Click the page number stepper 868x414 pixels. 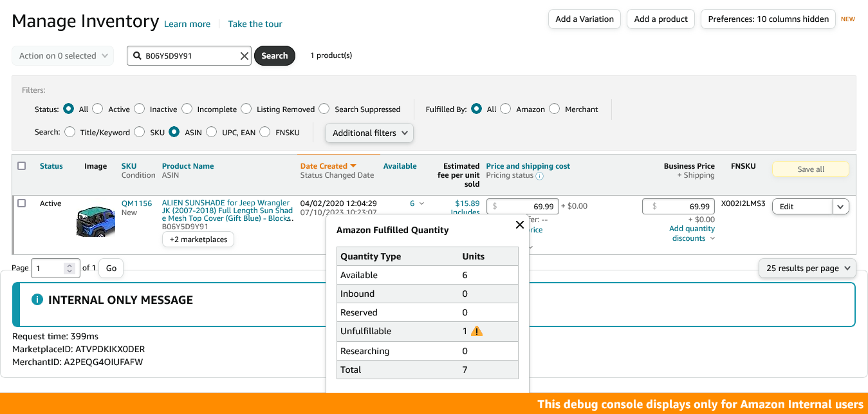click(69, 268)
